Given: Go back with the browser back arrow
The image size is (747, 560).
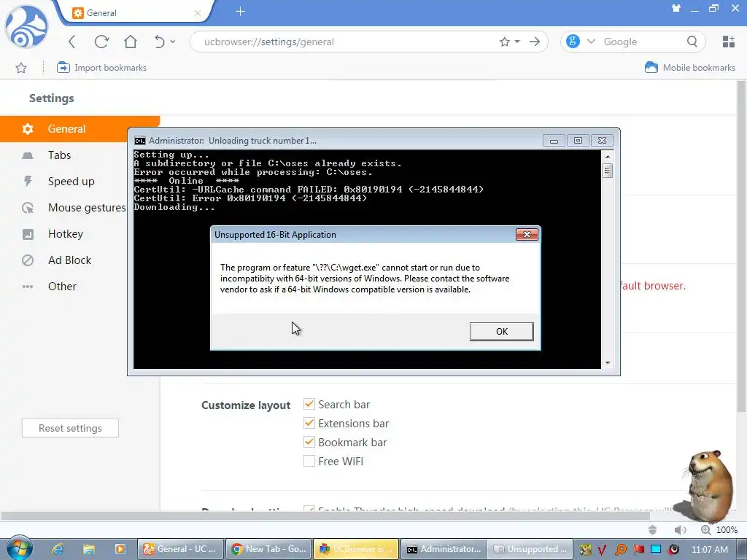Looking at the screenshot, I should click(x=72, y=42).
